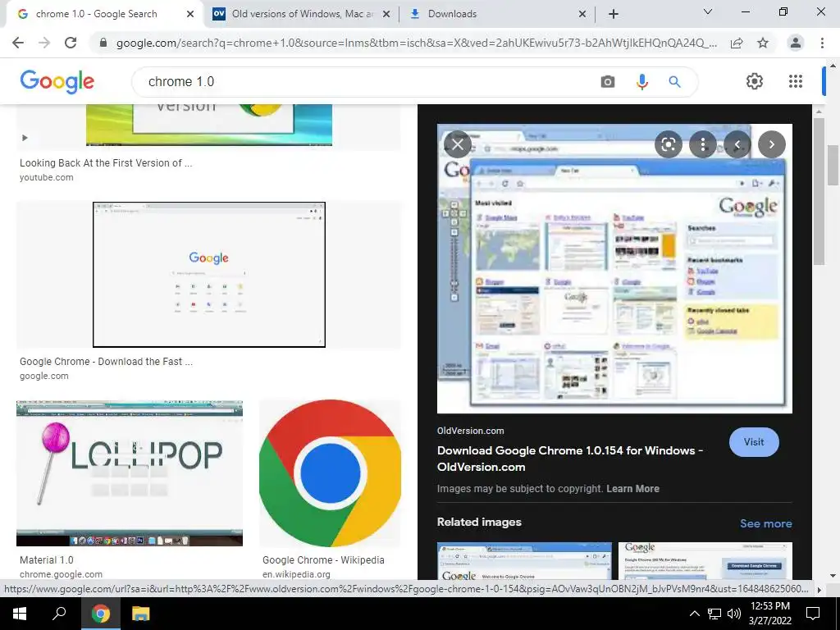Bookmark this page with the star
Image resolution: width=840 pixels, height=630 pixels.
tap(763, 43)
